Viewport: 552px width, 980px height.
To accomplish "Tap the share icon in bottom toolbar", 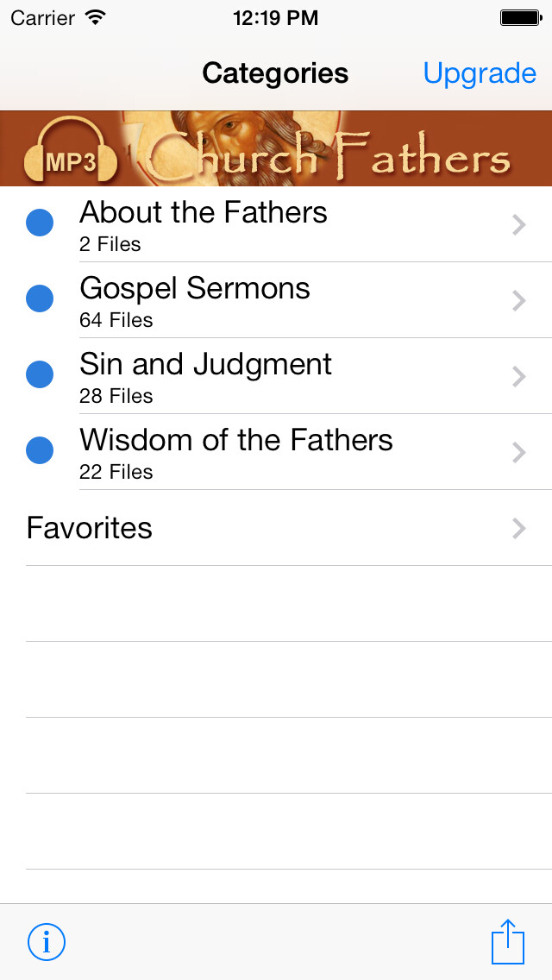I will (x=508, y=941).
